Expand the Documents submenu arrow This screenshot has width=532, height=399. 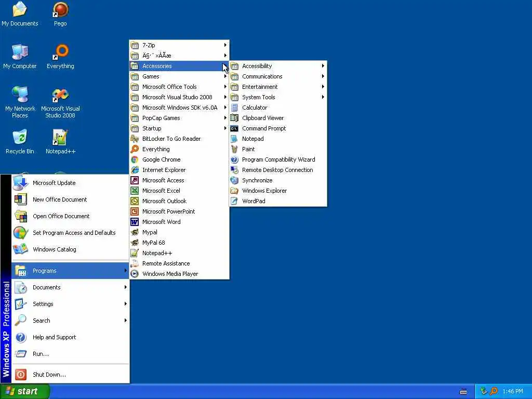pyautogui.click(x=126, y=287)
